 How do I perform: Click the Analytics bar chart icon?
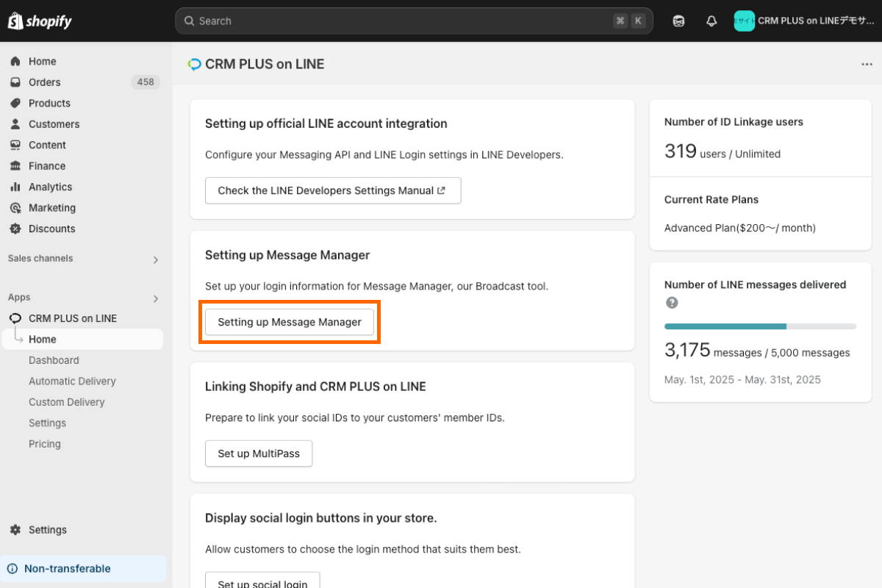[15, 187]
